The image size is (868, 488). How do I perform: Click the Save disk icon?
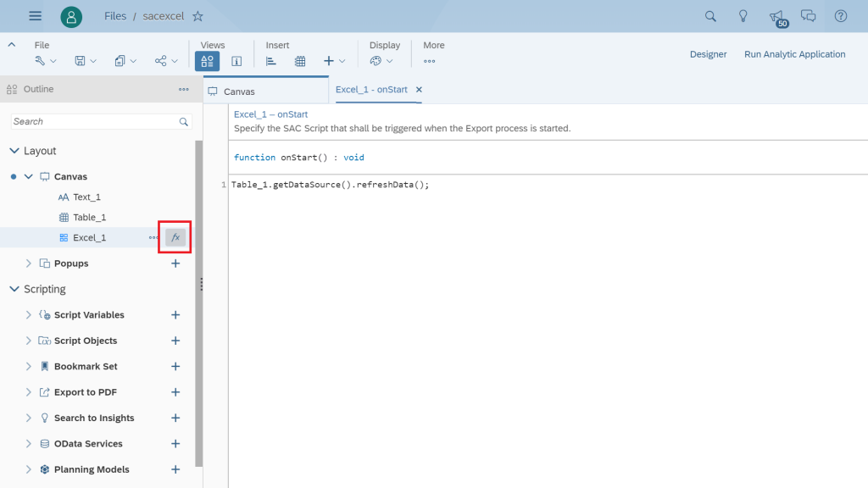[x=81, y=61]
